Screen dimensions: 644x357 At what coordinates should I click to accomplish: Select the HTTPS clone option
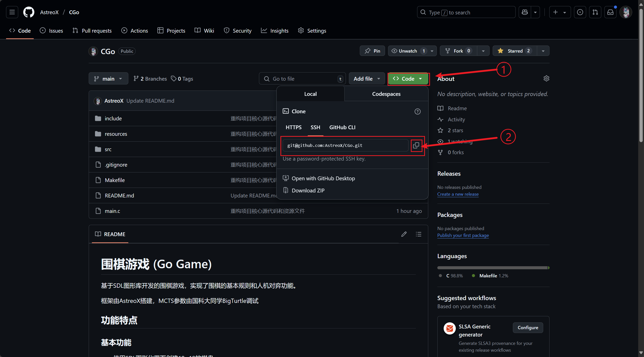click(294, 127)
